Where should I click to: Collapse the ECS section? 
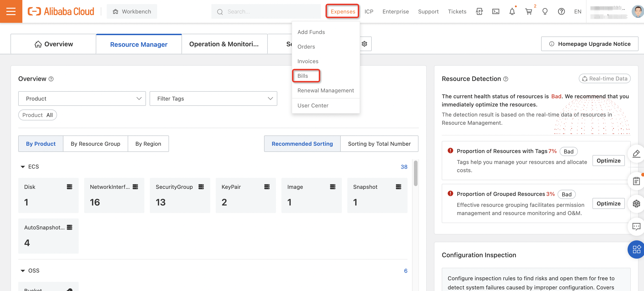pos(23,167)
